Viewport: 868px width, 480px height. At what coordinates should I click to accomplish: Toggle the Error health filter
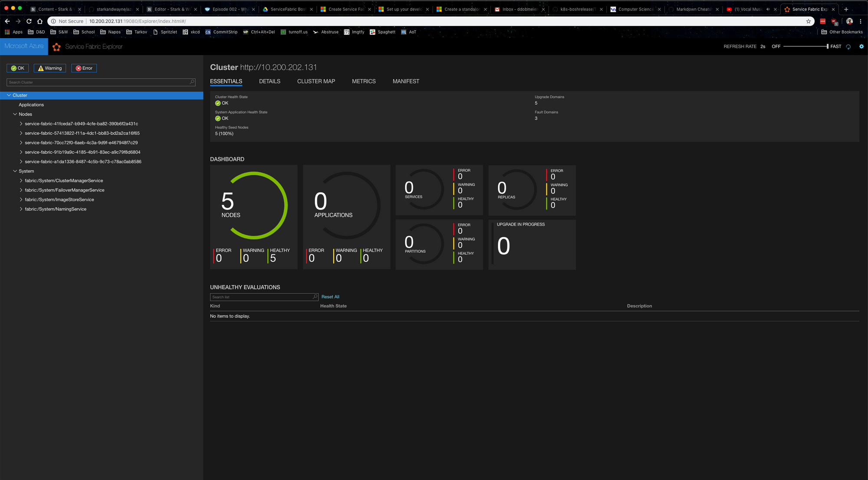[x=84, y=68]
